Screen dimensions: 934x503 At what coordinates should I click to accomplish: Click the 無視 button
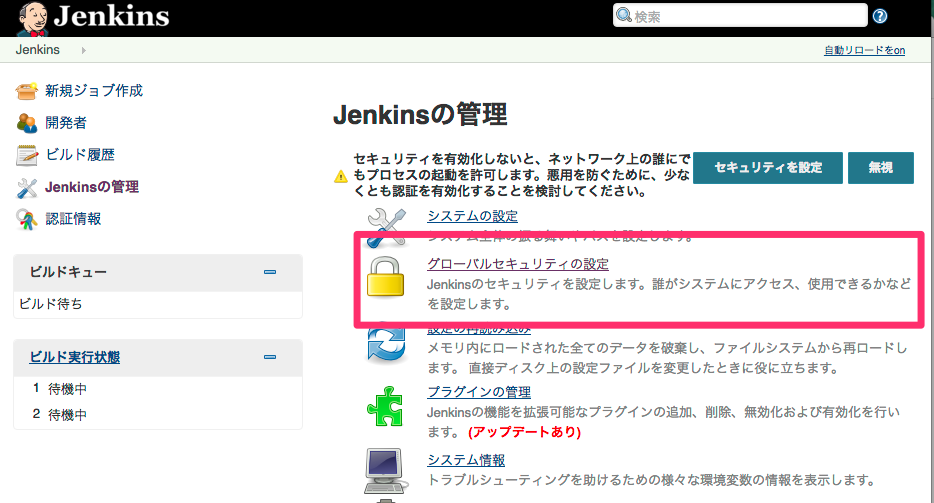(880, 167)
